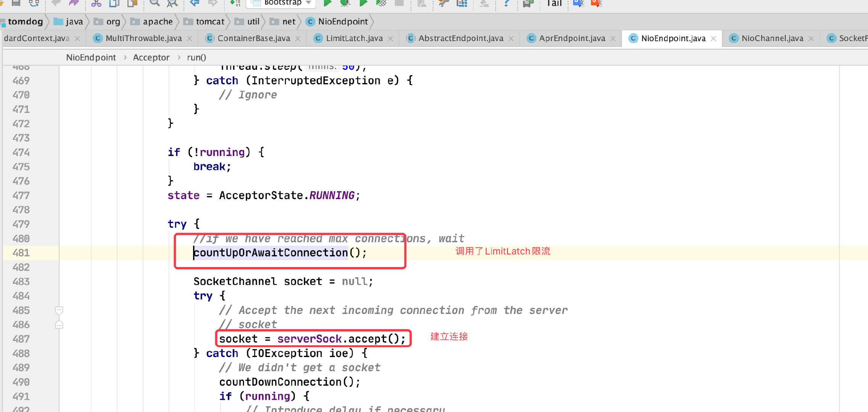Image resolution: width=868 pixels, height=412 pixels.
Task: Click the blue Google Translate icon
Action: 578,3
